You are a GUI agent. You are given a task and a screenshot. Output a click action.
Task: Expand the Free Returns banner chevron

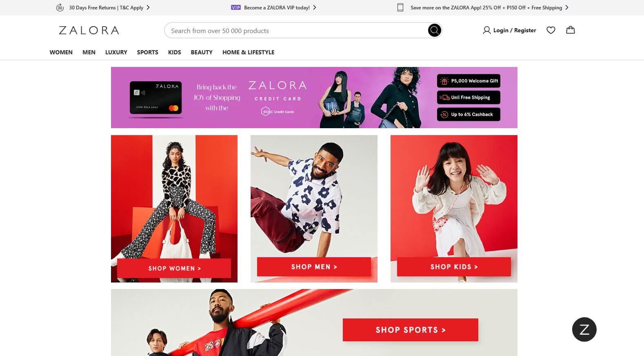tap(148, 7)
